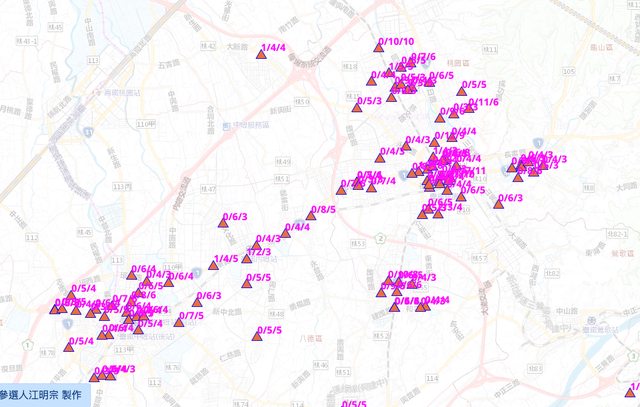
Task: Open the marker labeled 1/4/5
Action: pos(213,265)
